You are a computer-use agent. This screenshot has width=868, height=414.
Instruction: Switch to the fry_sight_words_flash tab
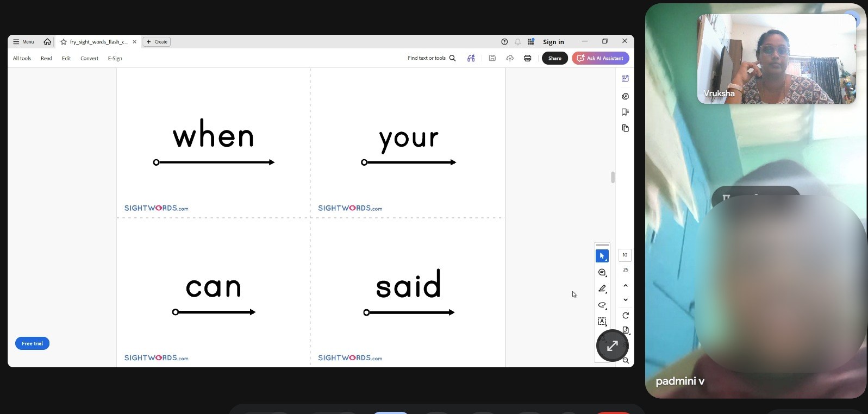(x=98, y=42)
